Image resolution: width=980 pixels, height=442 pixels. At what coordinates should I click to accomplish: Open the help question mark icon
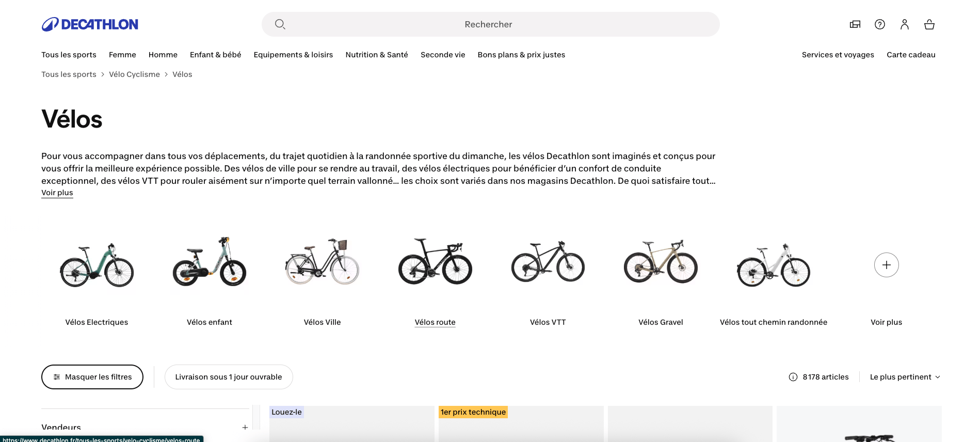click(x=880, y=24)
